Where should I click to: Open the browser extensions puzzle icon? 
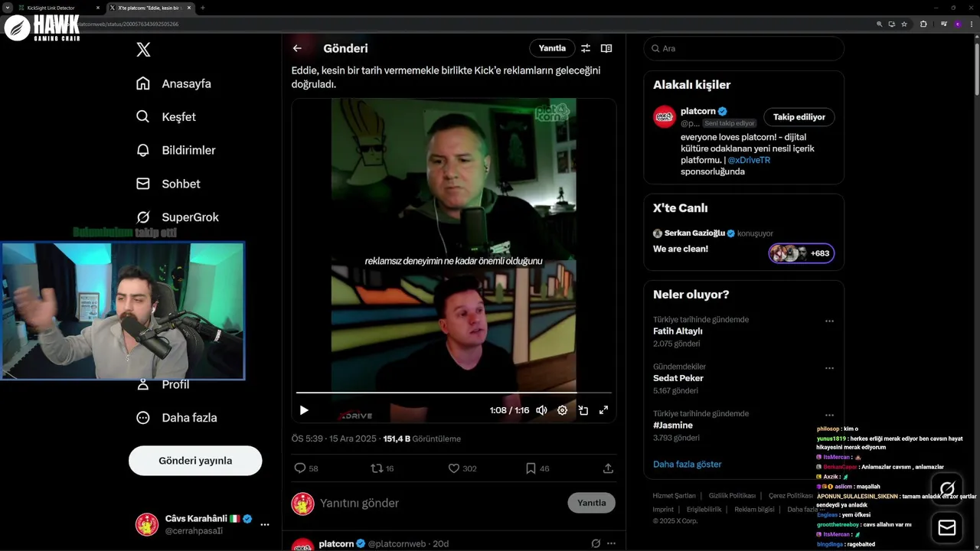coord(923,24)
